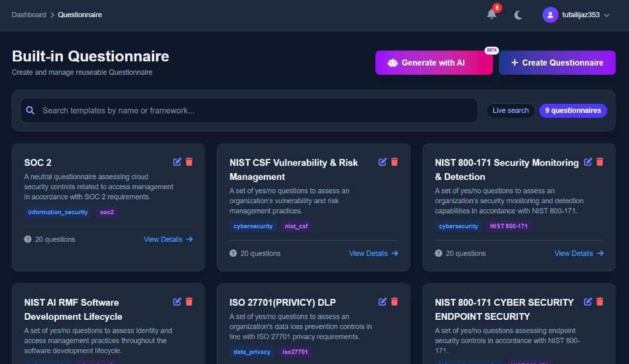Delete the SOC 2 questionnaire

point(189,161)
